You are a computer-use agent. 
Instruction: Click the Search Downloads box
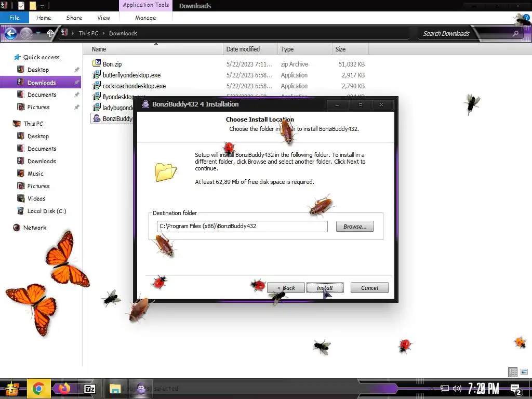[x=446, y=33]
